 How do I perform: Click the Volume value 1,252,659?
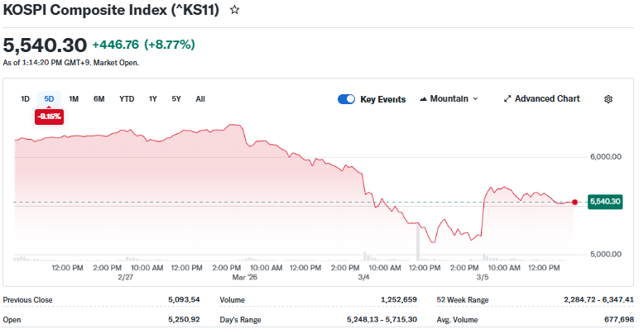(x=398, y=299)
